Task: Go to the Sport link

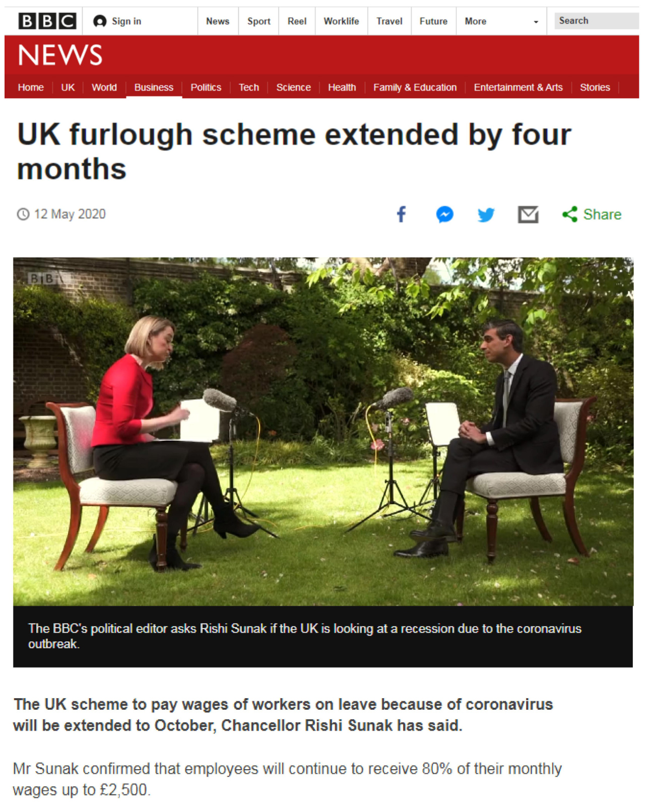Action: pyautogui.click(x=259, y=21)
